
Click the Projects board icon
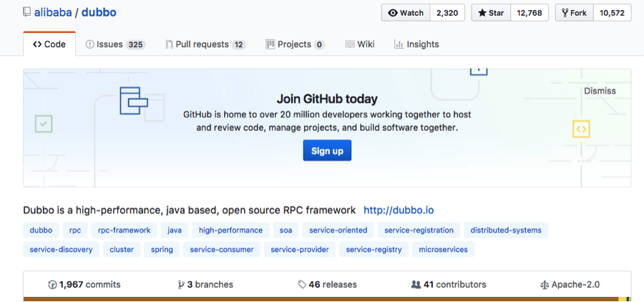(x=270, y=44)
